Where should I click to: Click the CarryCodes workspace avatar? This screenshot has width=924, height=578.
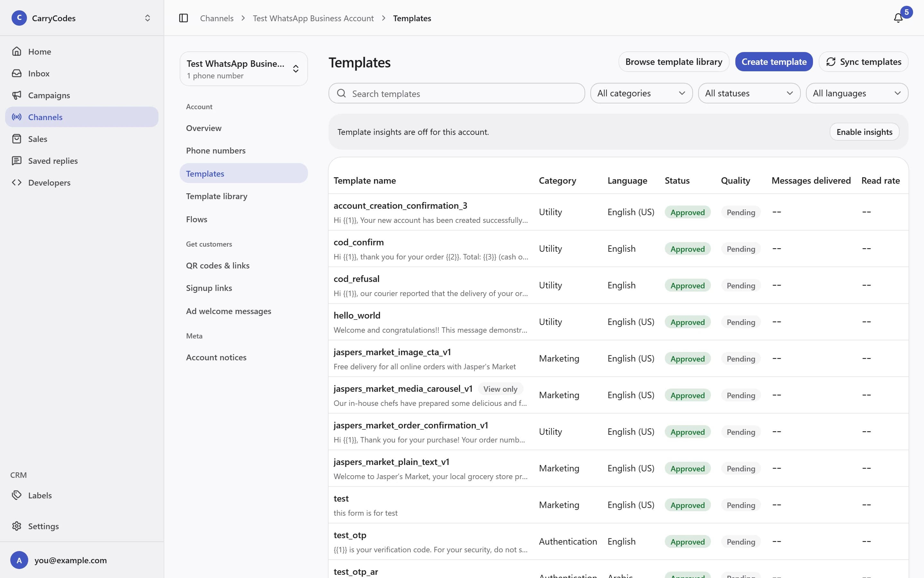tap(19, 18)
